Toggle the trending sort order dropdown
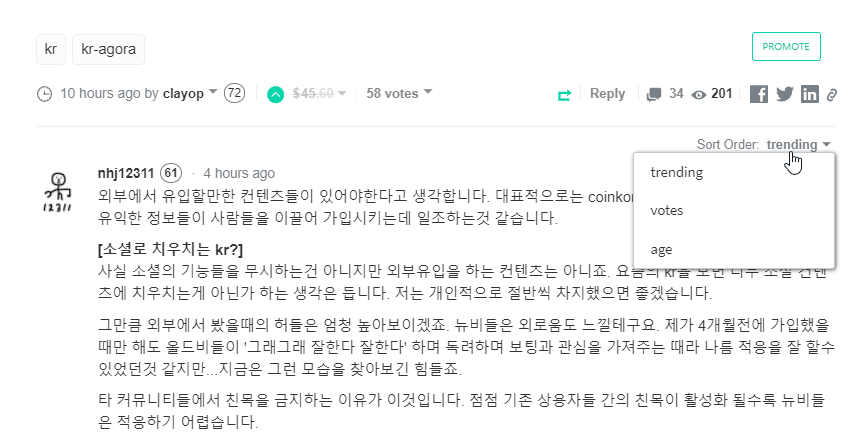 coord(798,144)
